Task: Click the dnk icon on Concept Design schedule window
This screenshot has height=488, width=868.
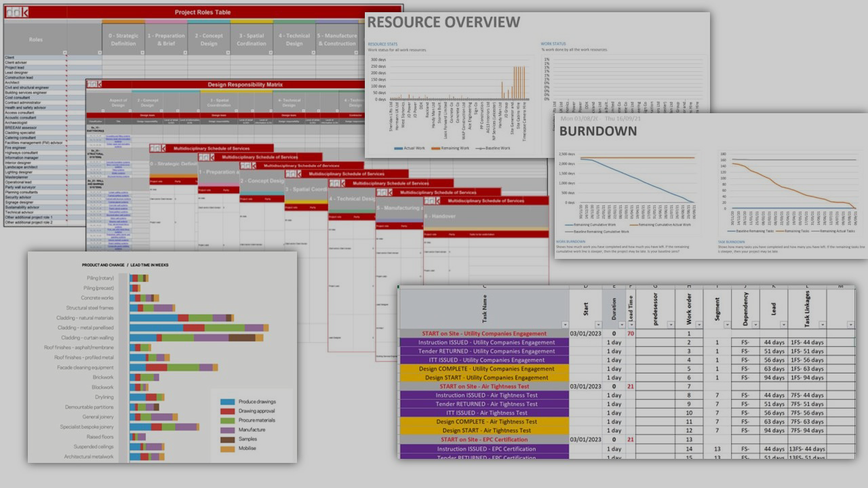Action: (248, 166)
